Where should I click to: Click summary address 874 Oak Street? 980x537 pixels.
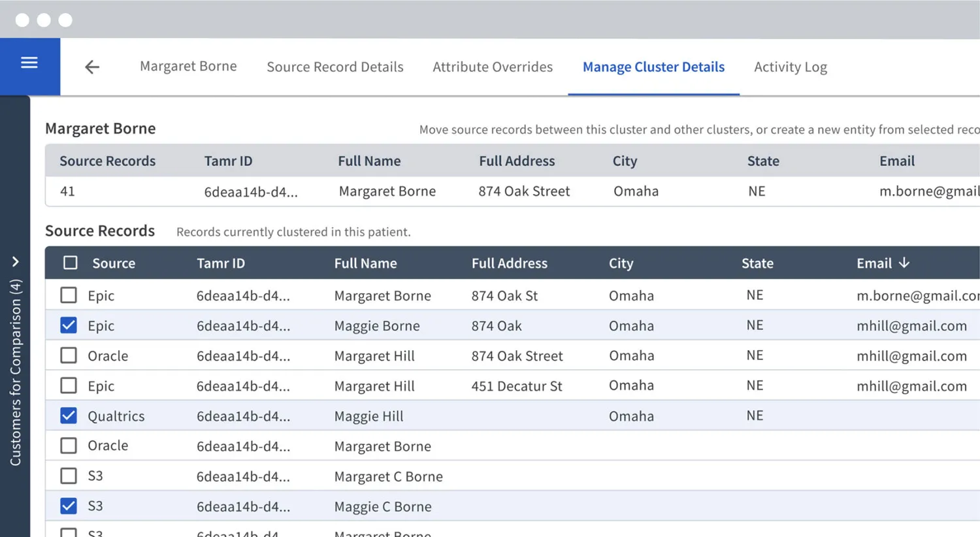[524, 191]
